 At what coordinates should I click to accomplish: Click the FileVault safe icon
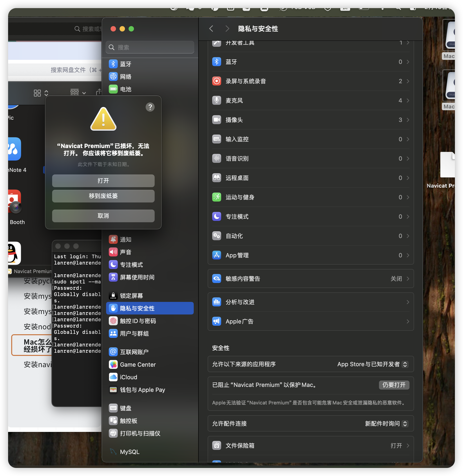tap(216, 446)
